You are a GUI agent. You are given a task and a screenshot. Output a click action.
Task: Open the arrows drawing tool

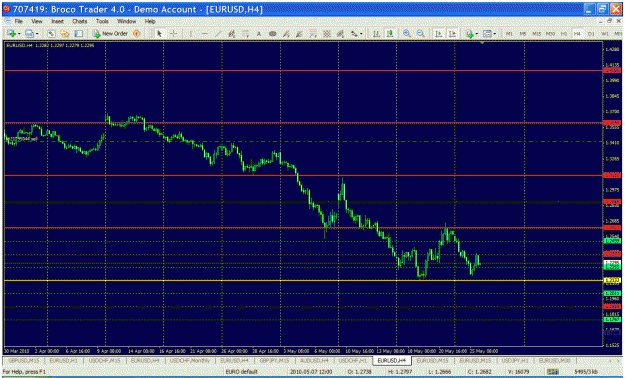coord(354,34)
